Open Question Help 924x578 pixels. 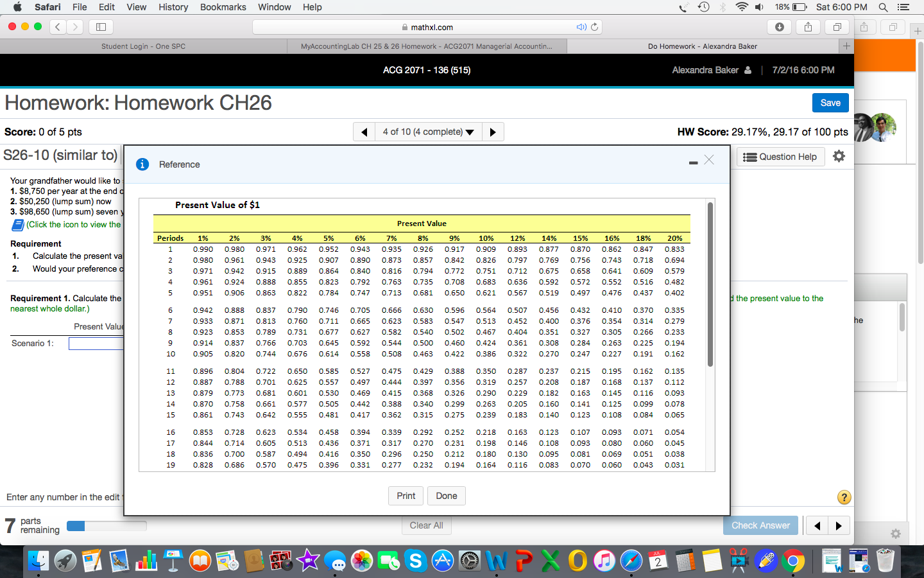[780, 156]
